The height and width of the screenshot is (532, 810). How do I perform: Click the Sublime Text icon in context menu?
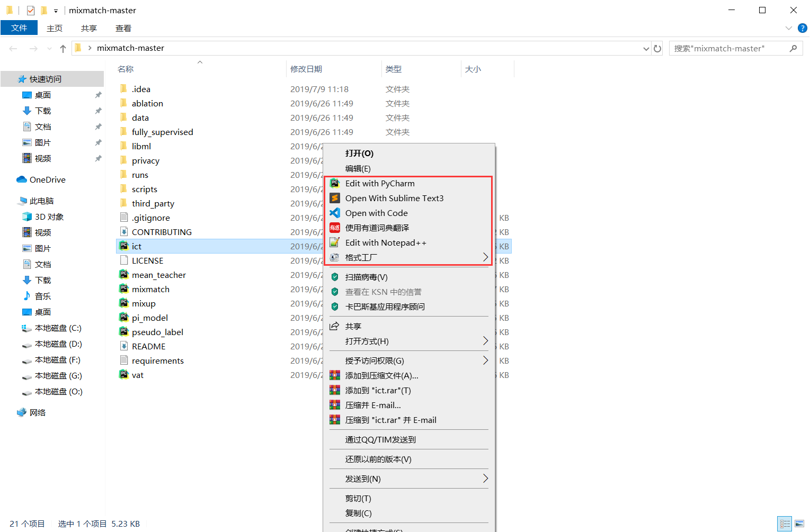tap(335, 198)
